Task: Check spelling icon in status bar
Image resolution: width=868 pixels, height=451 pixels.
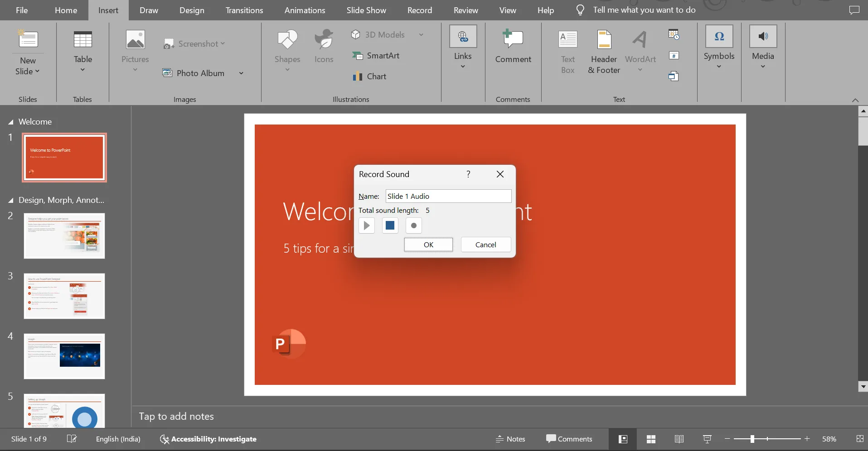Action: point(72,439)
